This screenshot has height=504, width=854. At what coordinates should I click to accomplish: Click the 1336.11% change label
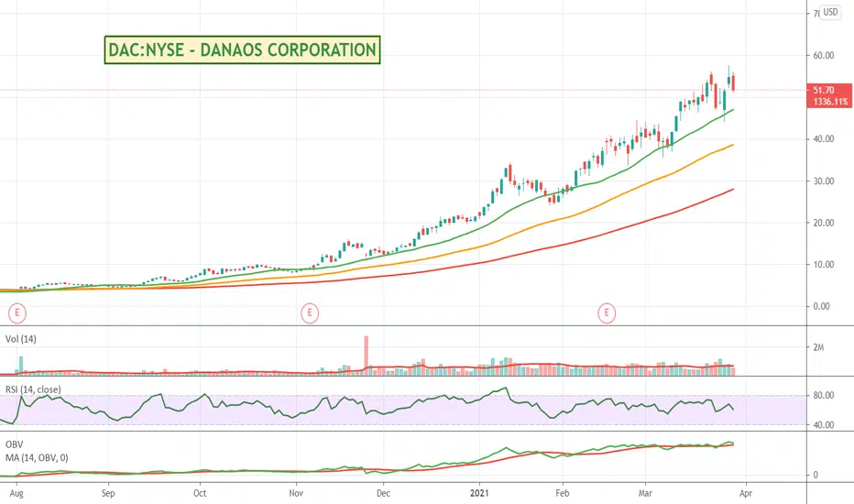tap(830, 102)
